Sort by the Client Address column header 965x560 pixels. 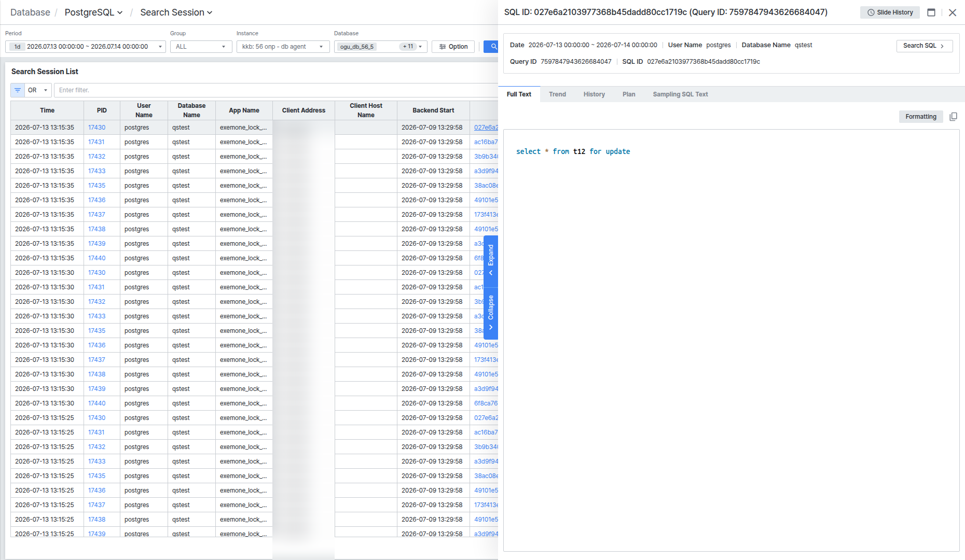[304, 110]
